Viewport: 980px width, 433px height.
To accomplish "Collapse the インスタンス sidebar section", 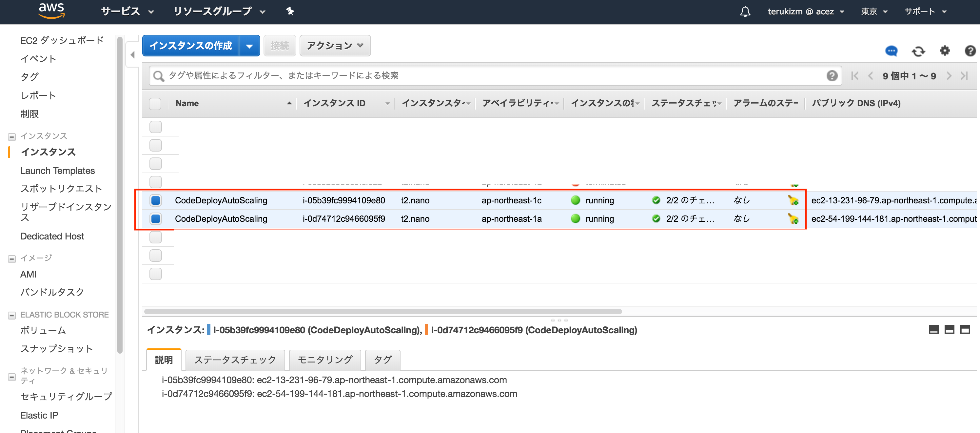I will point(12,137).
